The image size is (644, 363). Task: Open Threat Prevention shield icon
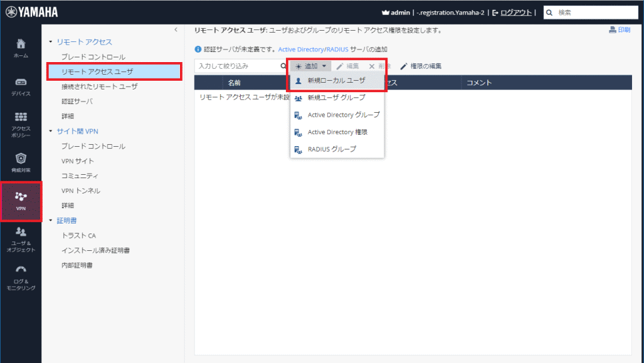(x=21, y=161)
